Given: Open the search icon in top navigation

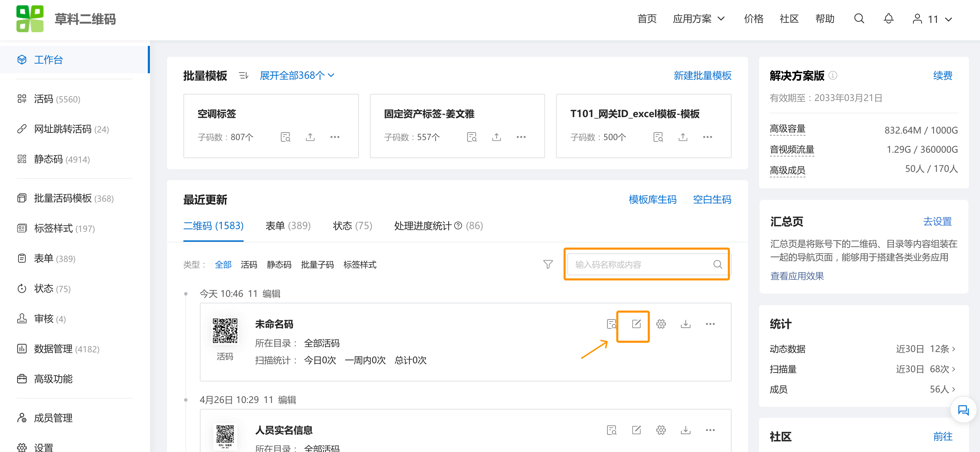Looking at the screenshot, I should (859, 18).
